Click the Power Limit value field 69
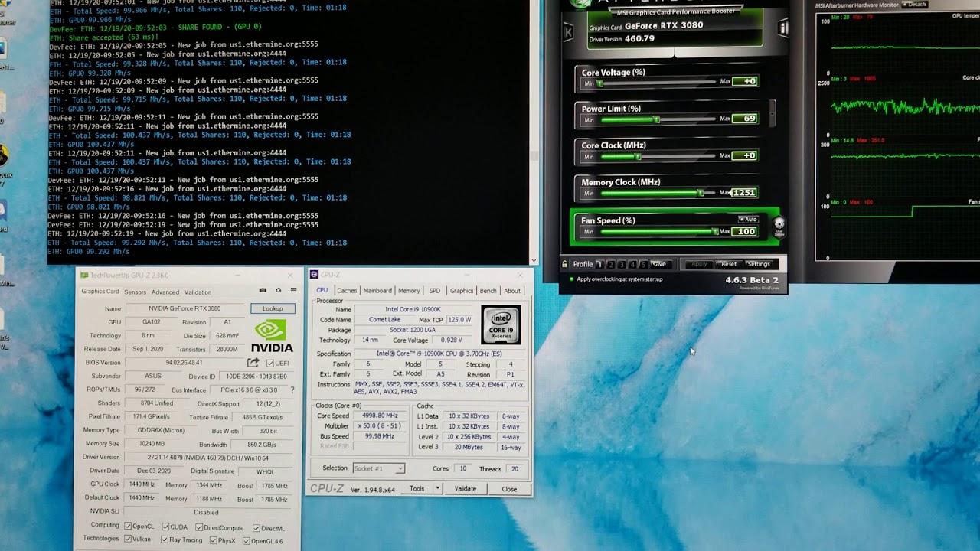The width and height of the screenshot is (980, 551). click(746, 119)
